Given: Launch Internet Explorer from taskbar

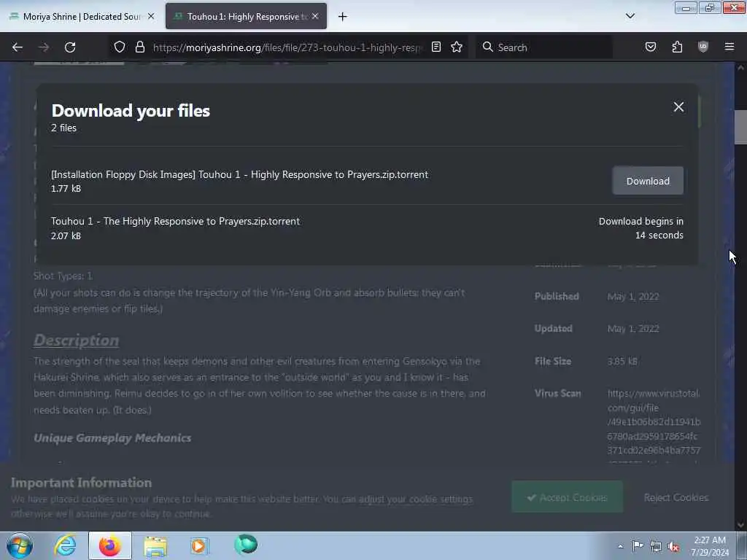Looking at the screenshot, I should tap(65, 545).
